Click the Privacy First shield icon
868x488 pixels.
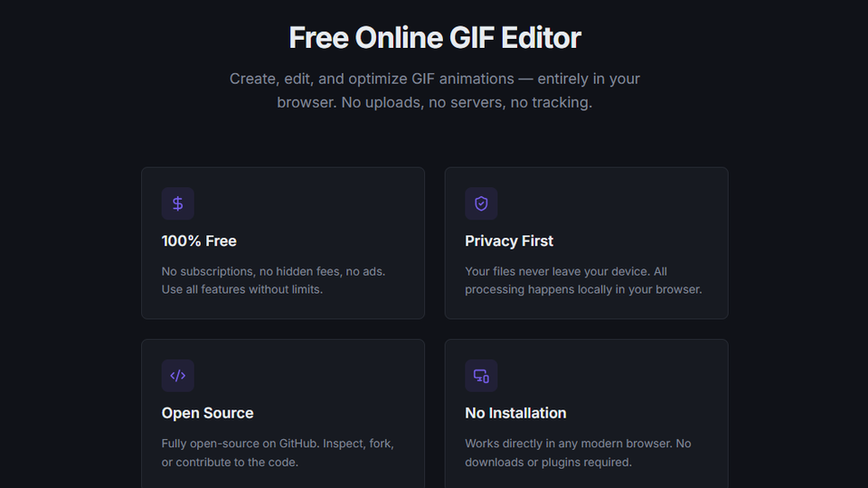coord(481,204)
